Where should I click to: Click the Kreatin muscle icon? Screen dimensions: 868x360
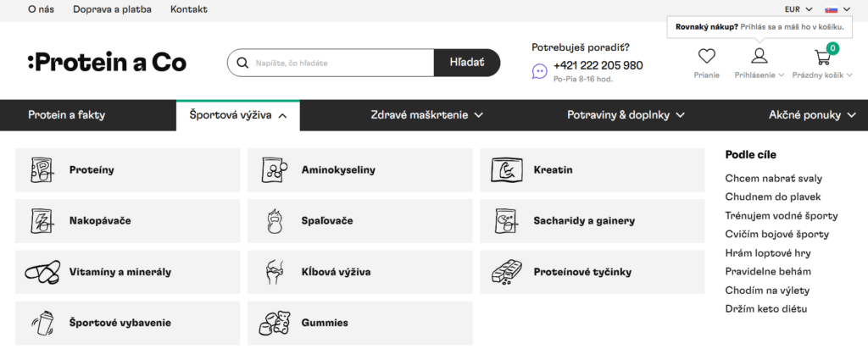coord(507,169)
